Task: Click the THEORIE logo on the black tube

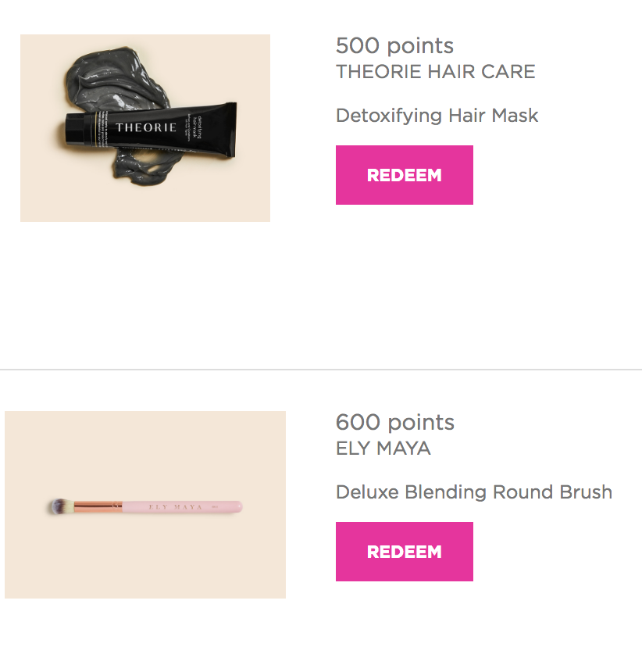Action: 146,127
